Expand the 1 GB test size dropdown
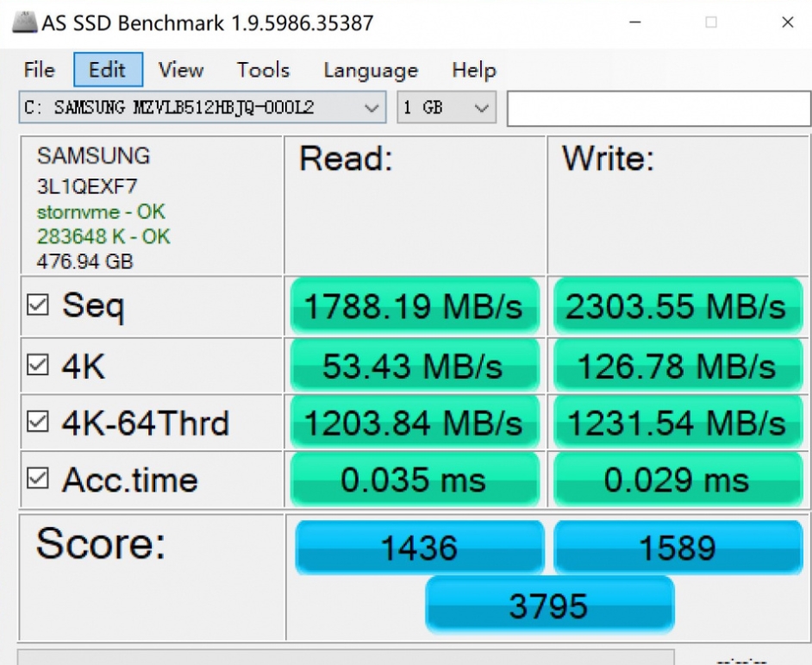This screenshot has width=812, height=665. coord(447,107)
